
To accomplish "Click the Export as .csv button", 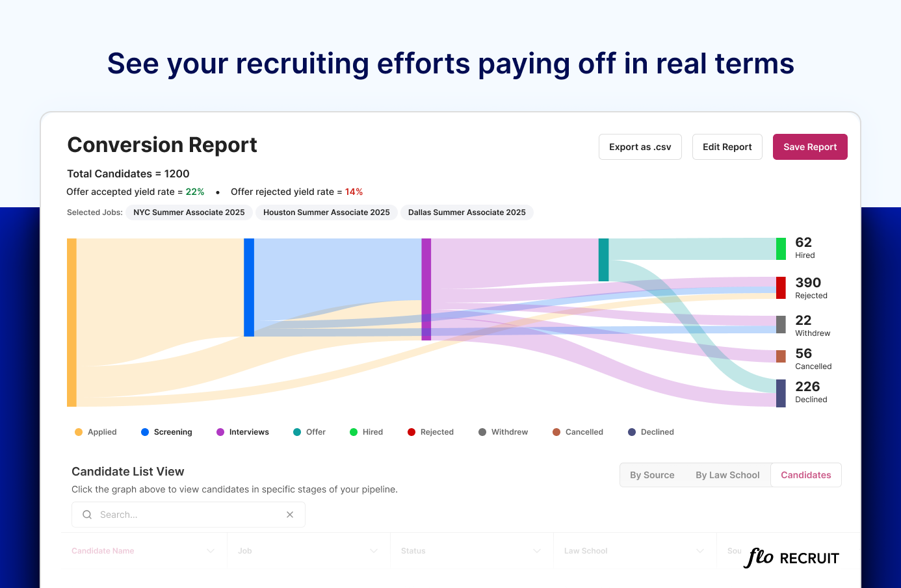I will pos(640,147).
